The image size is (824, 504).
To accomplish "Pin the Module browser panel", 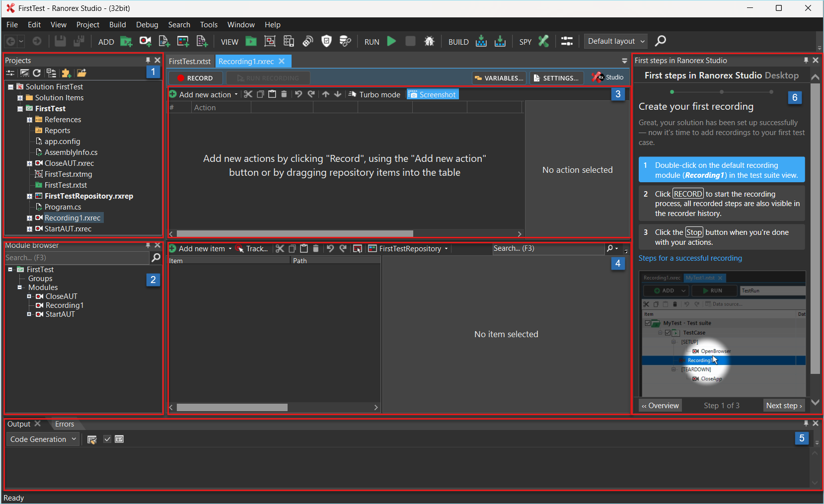I will (x=148, y=245).
